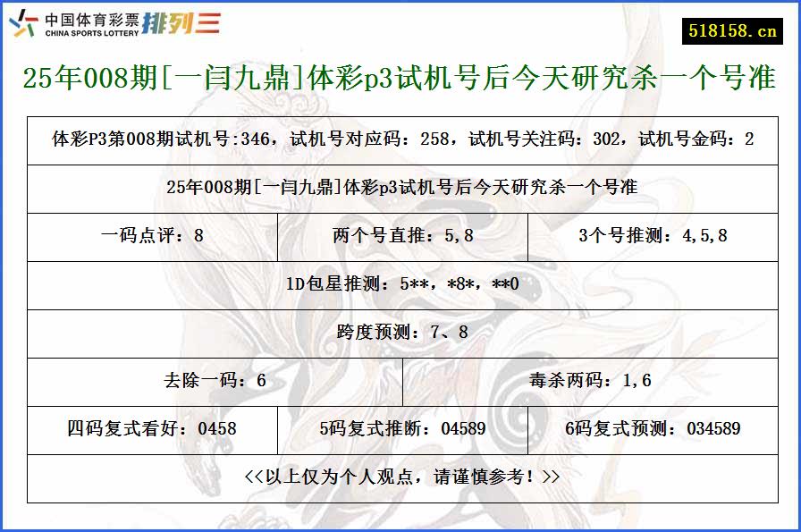Screen dimensions: 801x532
Task: Click the 6码复式预测: 034589 cell
Action: click(x=654, y=429)
